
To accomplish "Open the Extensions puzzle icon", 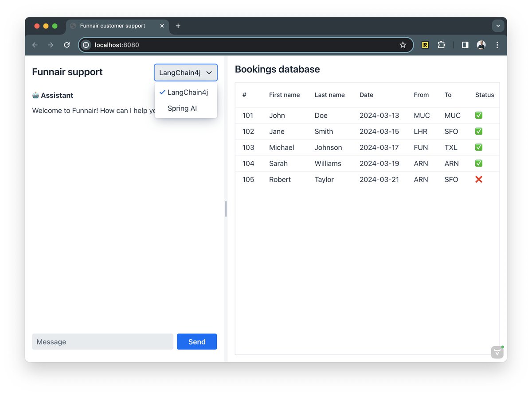I will click(x=441, y=45).
